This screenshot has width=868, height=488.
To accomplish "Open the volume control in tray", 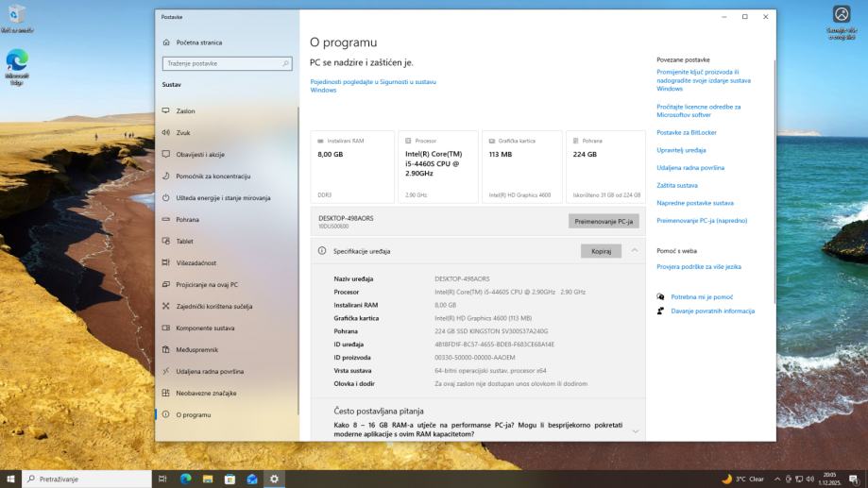I will pos(809,480).
